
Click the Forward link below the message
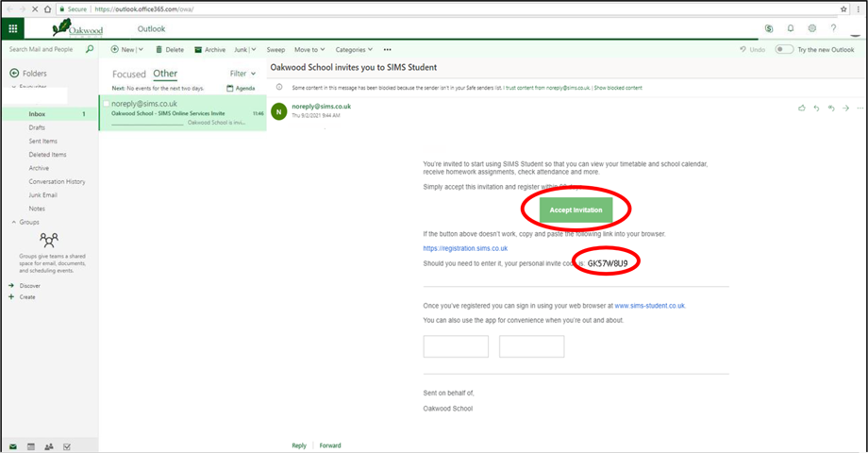click(x=330, y=445)
